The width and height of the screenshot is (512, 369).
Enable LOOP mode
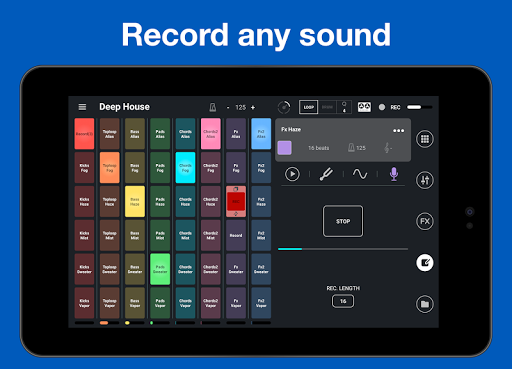coord(308,107)
